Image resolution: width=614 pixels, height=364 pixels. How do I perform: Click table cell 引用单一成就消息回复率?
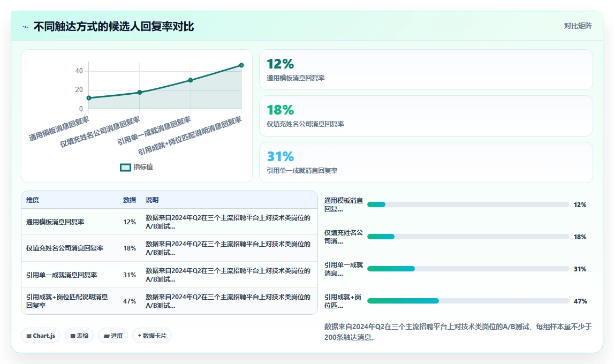coord(62,275)
